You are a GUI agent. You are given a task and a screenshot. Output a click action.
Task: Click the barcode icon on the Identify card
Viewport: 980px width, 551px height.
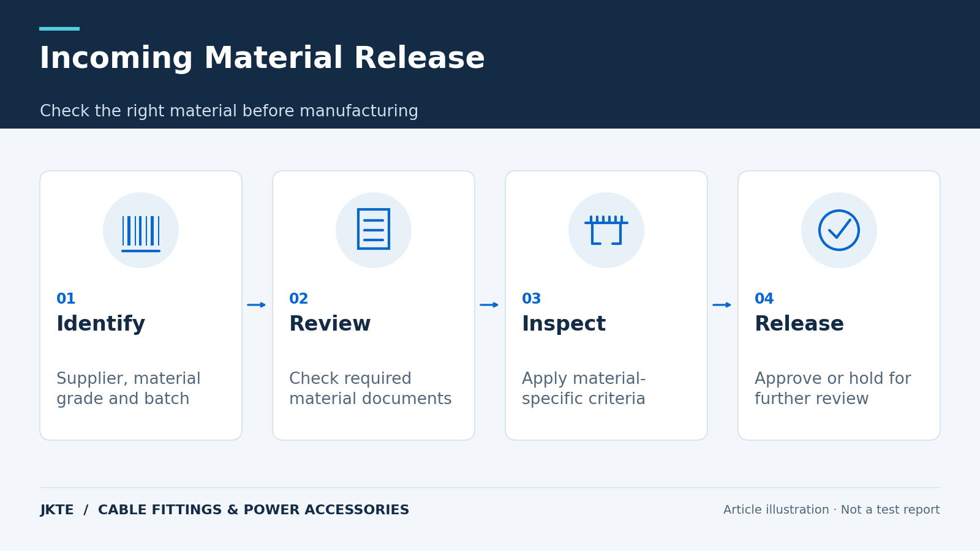click(x=141, y=233)
